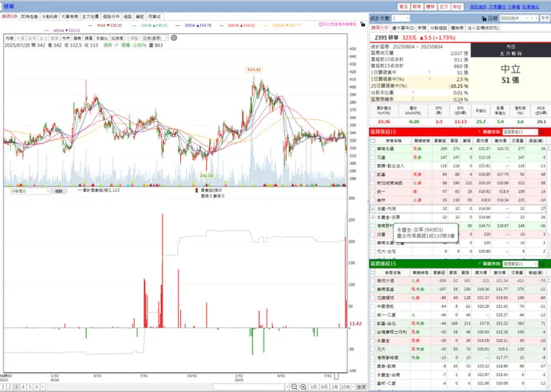Switch to the 即時走勢 tab
Screen dimensions: 551x392
tap(30, 16)
